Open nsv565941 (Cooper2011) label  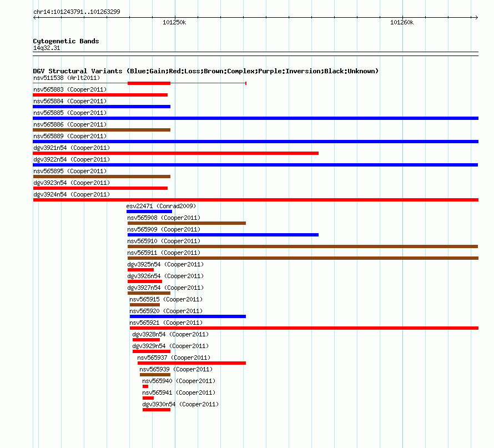(x=179, y=392)
